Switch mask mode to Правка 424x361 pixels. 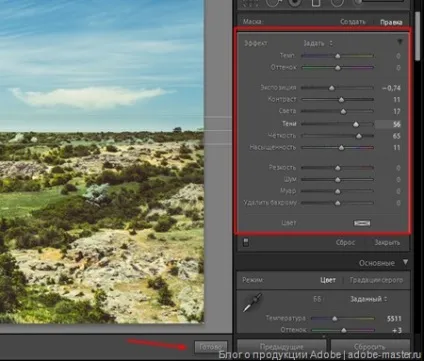pyautogui.click(x=391, y=22)
